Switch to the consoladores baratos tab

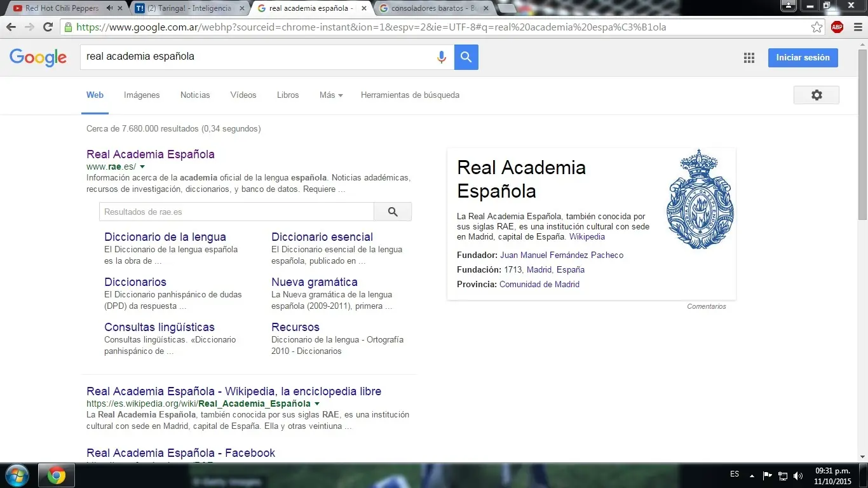coord(432,8)
